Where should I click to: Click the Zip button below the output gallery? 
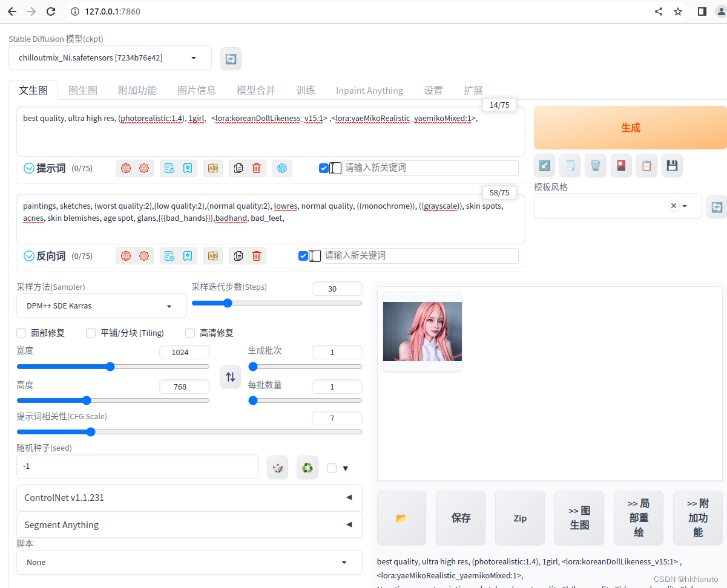[519, 518]
